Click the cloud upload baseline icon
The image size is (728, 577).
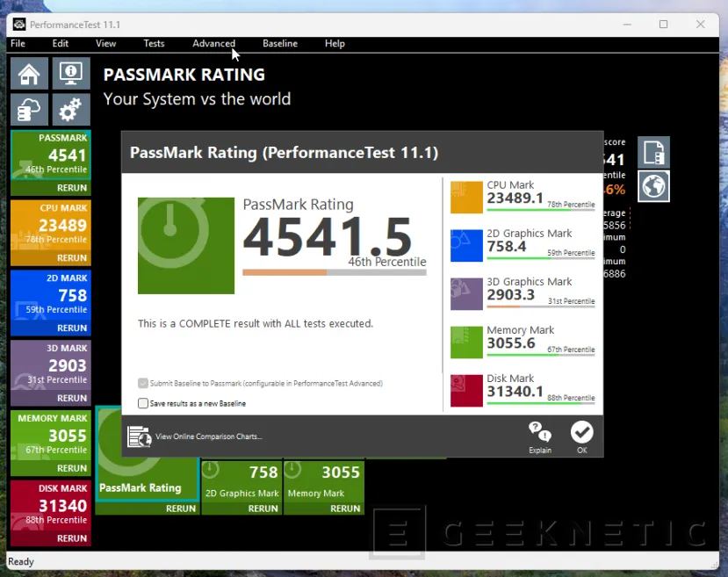[29, 110]
